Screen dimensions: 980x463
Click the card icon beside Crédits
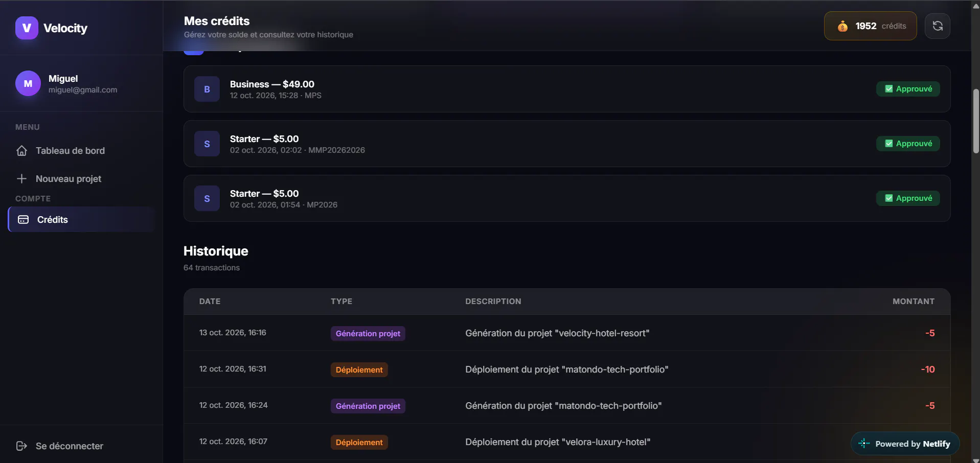[x=24, y=220]
